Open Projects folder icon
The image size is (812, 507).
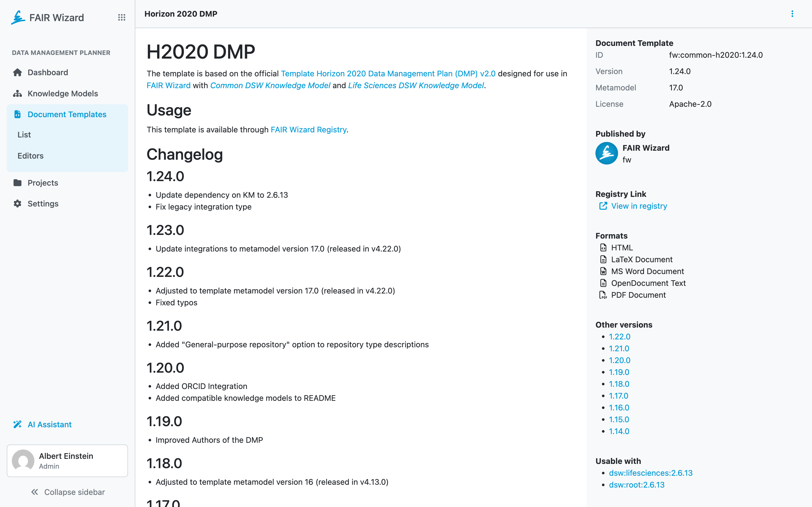pyautogui.click(x=17, y=183)
